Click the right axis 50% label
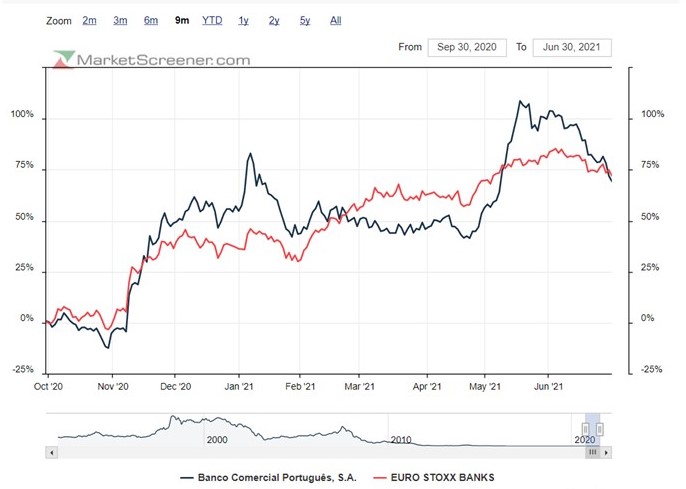The height and width of the screenshot is (489, 686). click(650, 217)
